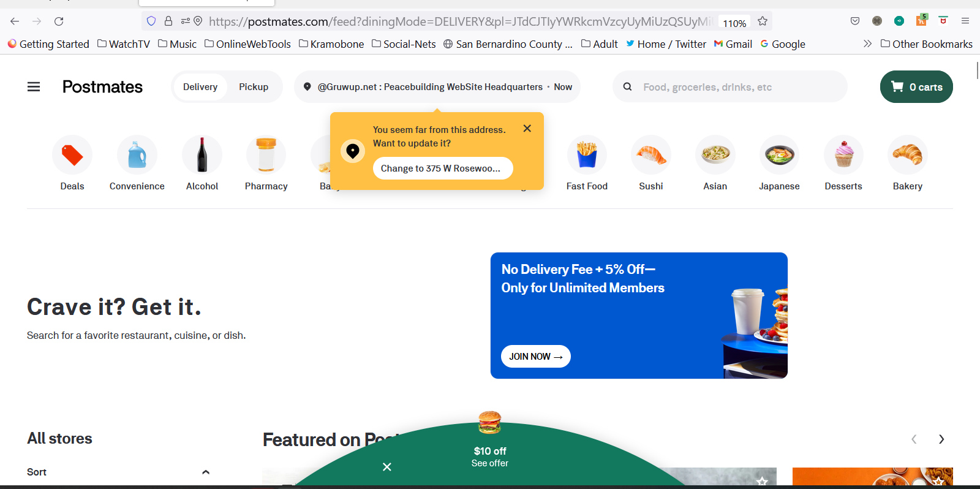Click the JOIN NOW button
This screenshot has height=489, width=980.
click(x=536, y=357)
